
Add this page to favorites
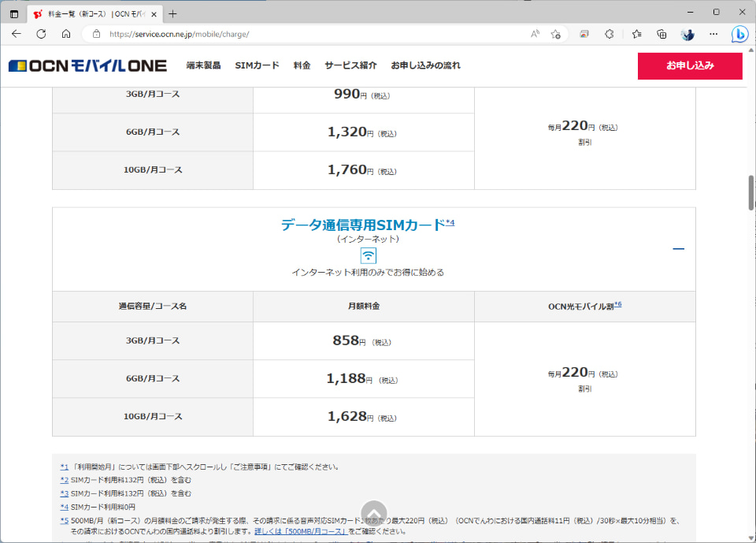point(557,35)
